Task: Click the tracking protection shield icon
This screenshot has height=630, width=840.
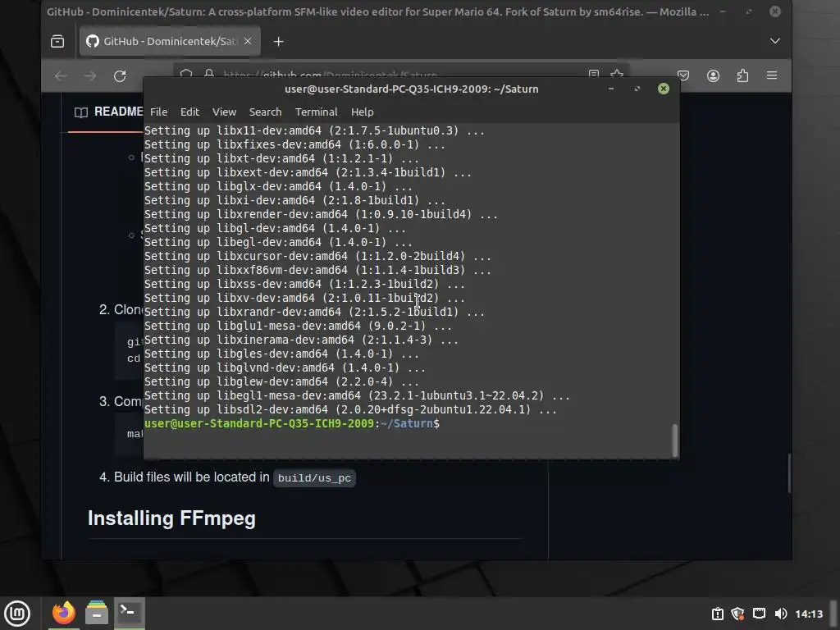Action: (x=186, y=74)
